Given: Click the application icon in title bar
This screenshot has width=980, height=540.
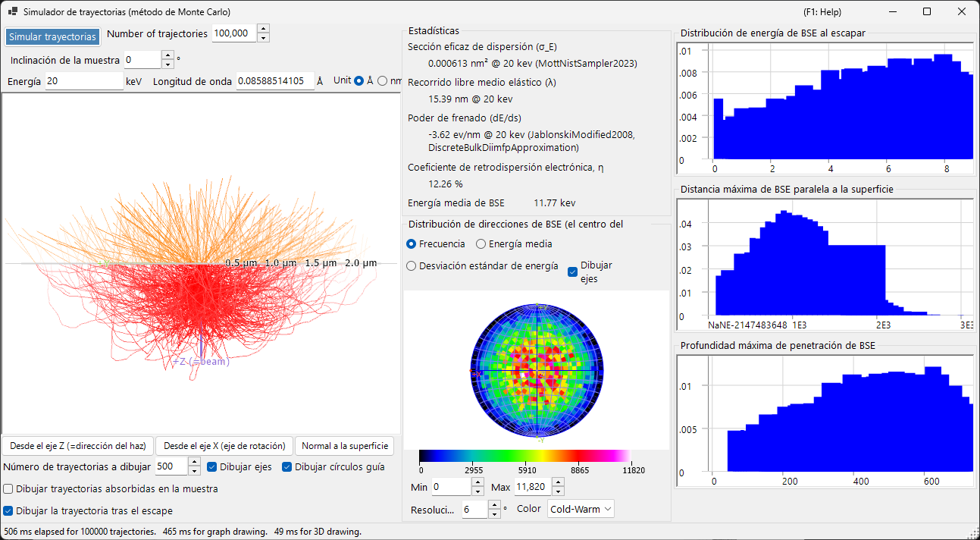Looking at the screenshot, I should pyautogui.click(x=13, y=12).
